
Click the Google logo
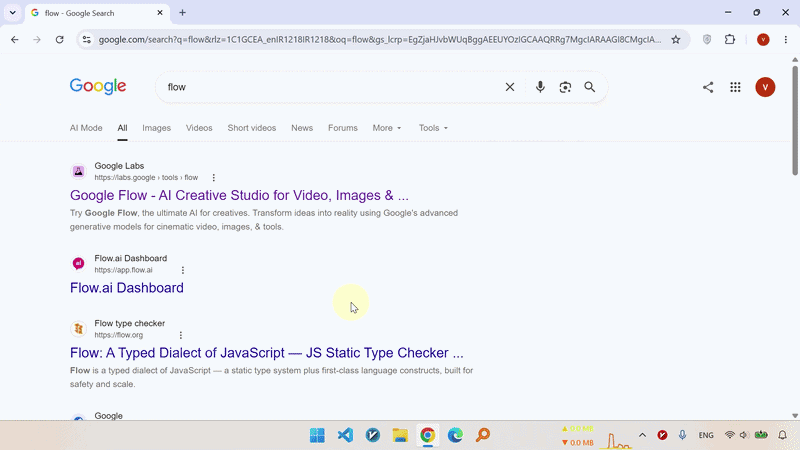tap(98, 87)
